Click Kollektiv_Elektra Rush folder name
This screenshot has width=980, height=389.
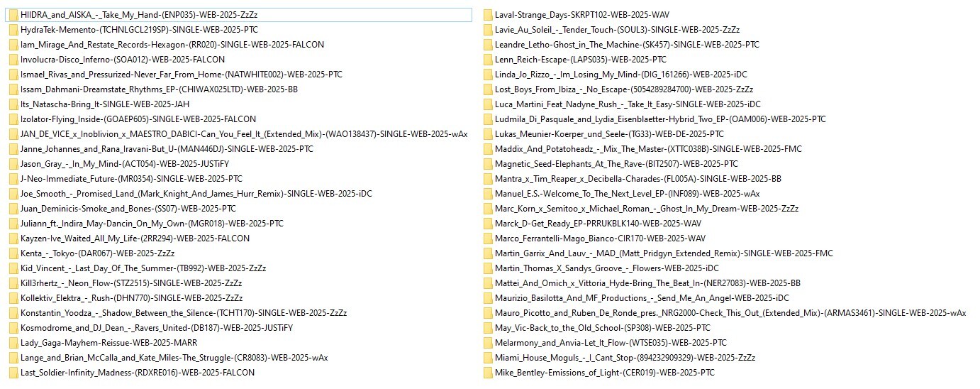coord(132,298)
